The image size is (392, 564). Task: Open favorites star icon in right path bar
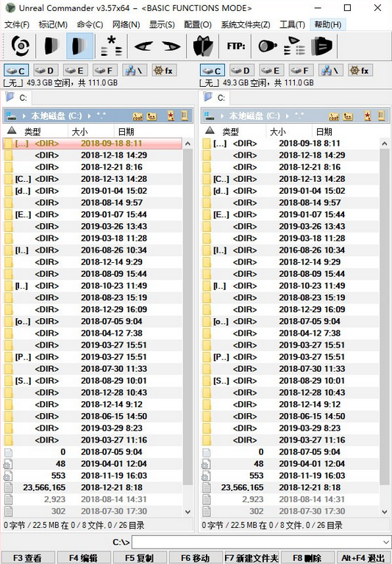pyautogui.click(x=367, y=116)
